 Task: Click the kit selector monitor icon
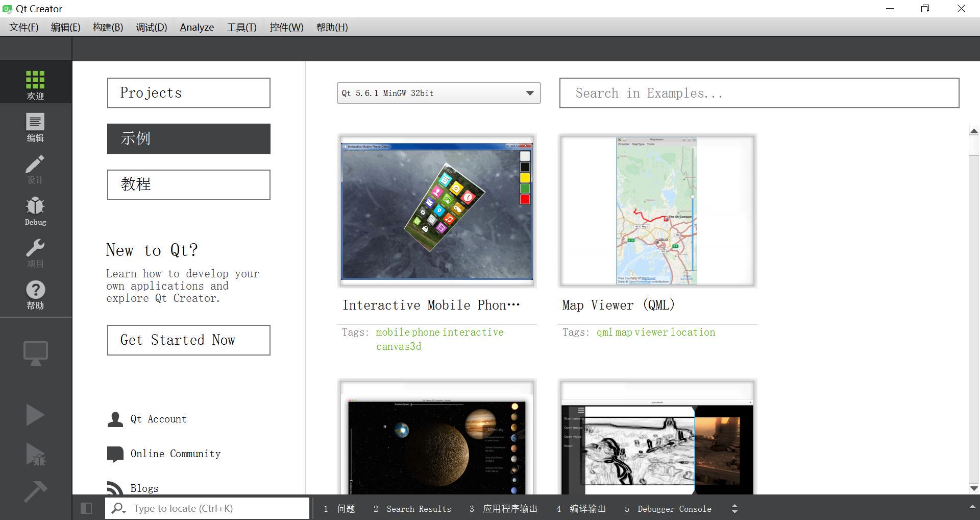point(35,353)
